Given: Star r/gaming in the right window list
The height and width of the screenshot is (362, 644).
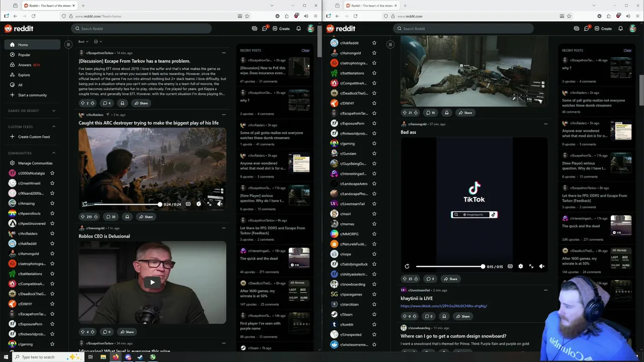Looking at the screenshot, I should click(x=374, y=143).
